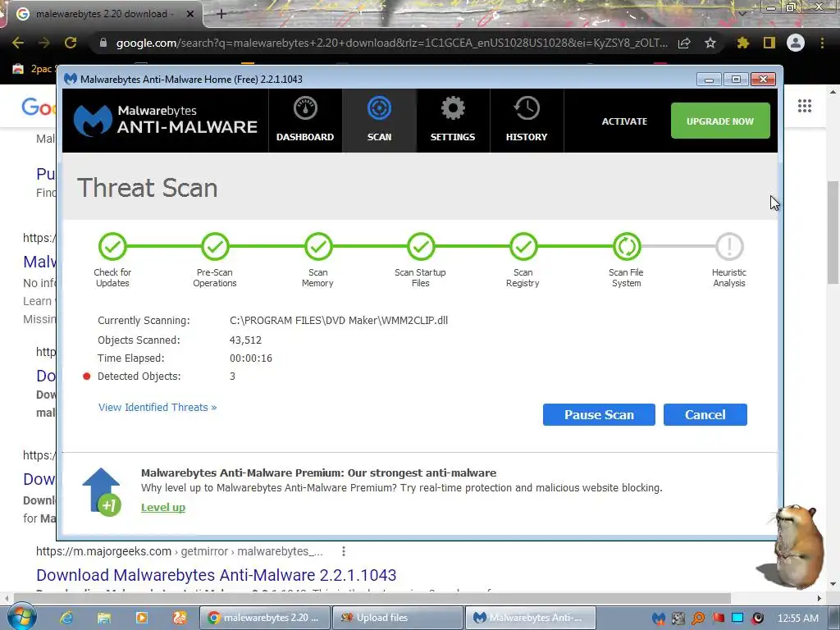The width and height of the screenshot is (840, 630).
Task: Open Chrome extensions puzzle icon
Action: pyautogui.click(x=743, y=43)
